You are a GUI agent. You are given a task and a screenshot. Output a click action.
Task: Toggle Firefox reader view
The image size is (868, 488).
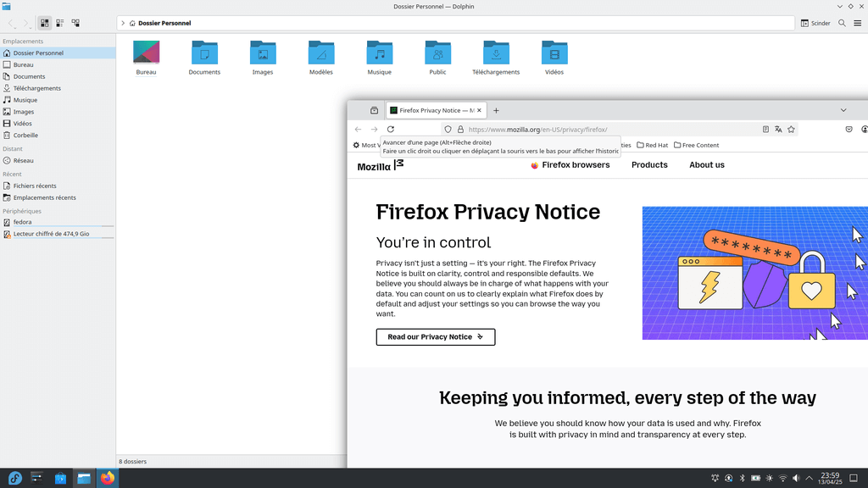pyautogui.click(x=765, y=130)
